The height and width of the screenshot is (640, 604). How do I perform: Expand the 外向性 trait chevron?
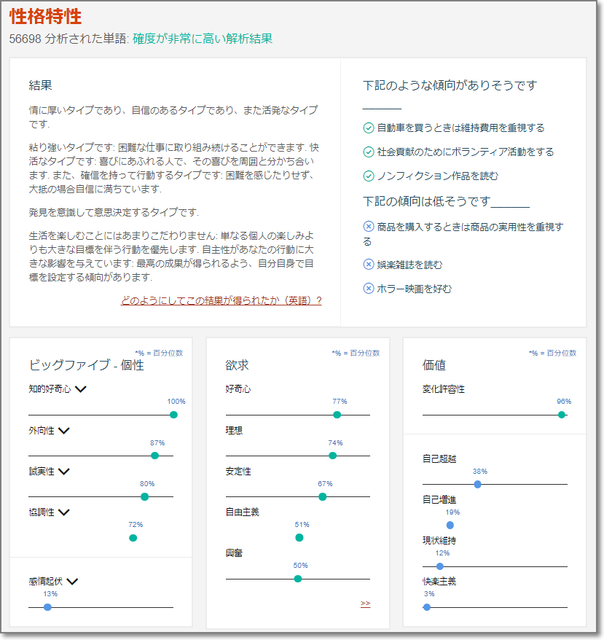pos(64,430)
